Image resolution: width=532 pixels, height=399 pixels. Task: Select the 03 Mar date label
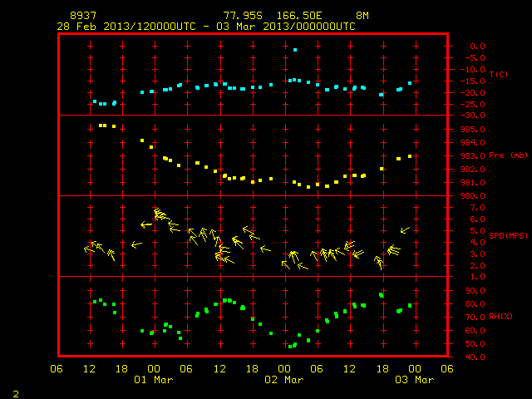click(x=415, y=380)
